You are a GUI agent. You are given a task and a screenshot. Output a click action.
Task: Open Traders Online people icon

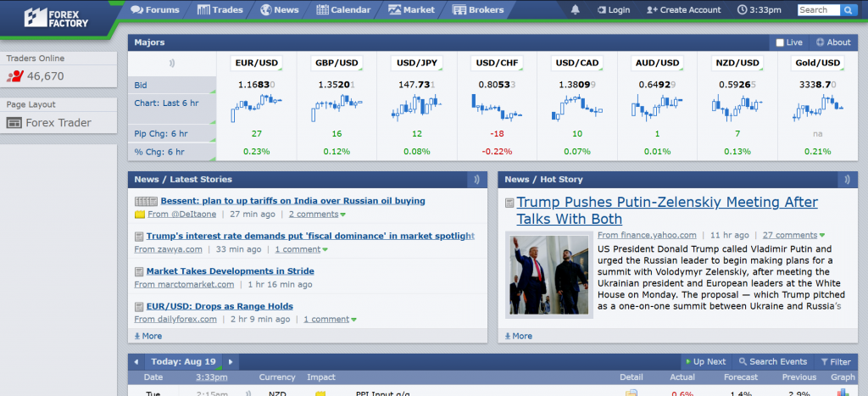click(15, 76)
